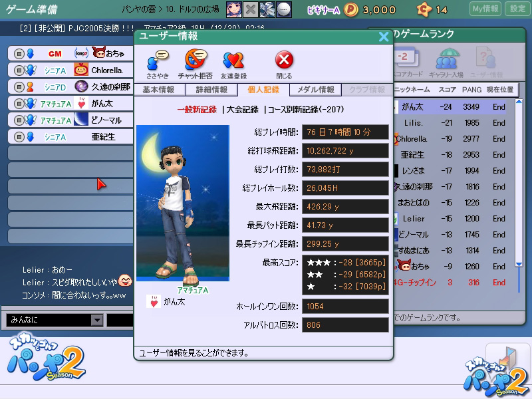This screenshot has width=532, height=399.
Task: Open the みんなに chat target dropdown
Action: point(97,320)
